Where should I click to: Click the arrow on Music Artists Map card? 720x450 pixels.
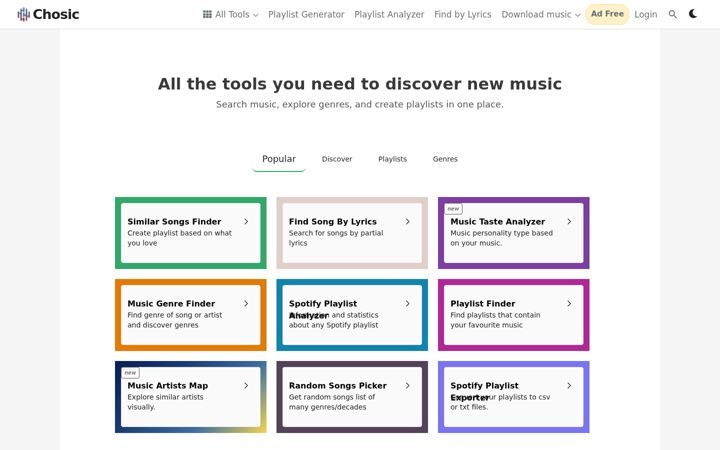246,386
